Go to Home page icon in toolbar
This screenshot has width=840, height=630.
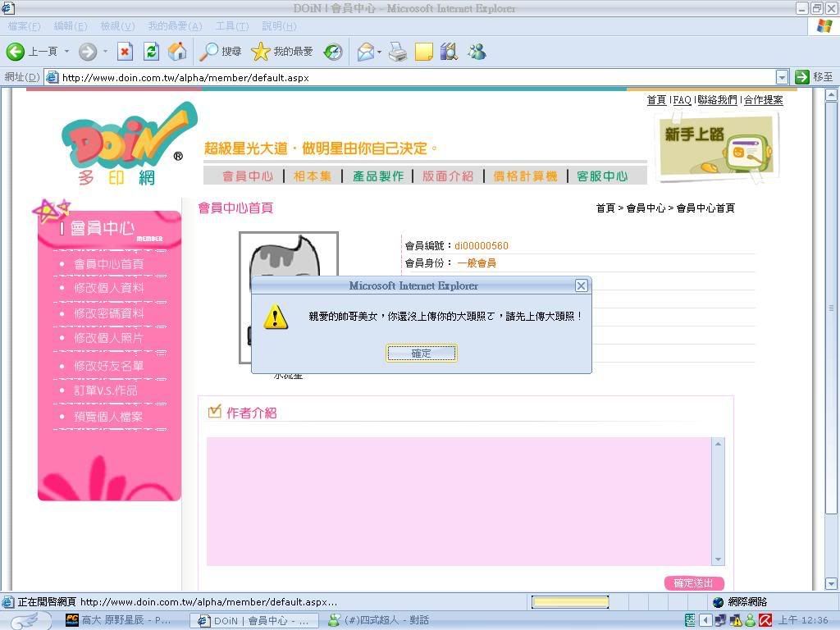point(177,52)
